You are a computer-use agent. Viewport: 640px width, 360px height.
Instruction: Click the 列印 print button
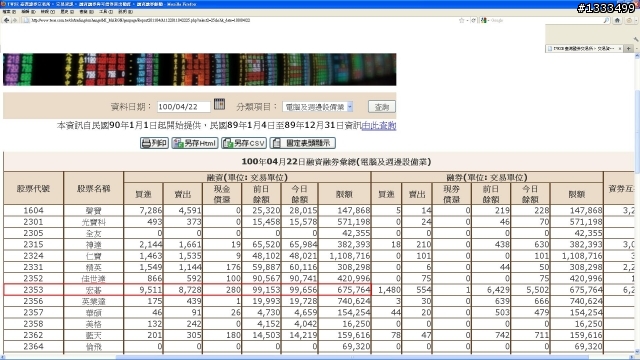[x=154, y=143]
